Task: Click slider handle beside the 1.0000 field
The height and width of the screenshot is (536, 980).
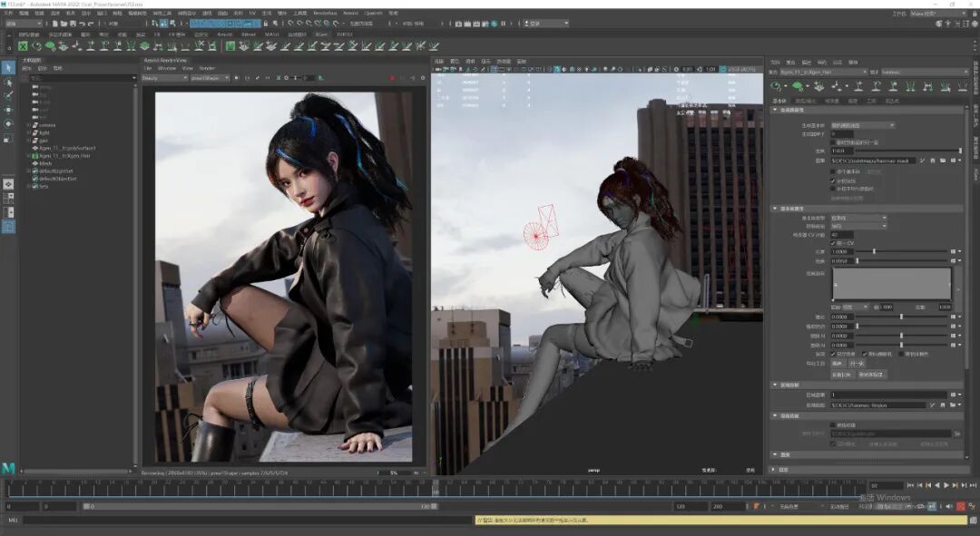Action: pyautogui.click(x=874, y=251)
